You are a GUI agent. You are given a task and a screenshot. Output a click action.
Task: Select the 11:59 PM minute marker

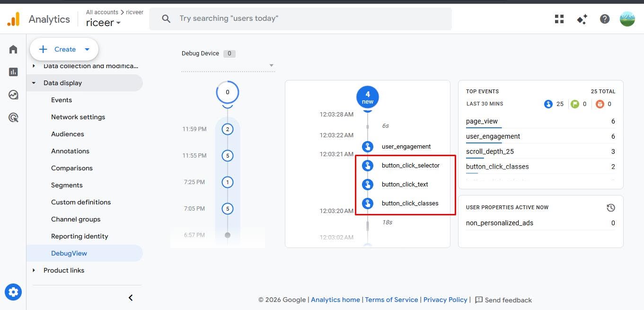pyautogui.click(x=228, y=129)
